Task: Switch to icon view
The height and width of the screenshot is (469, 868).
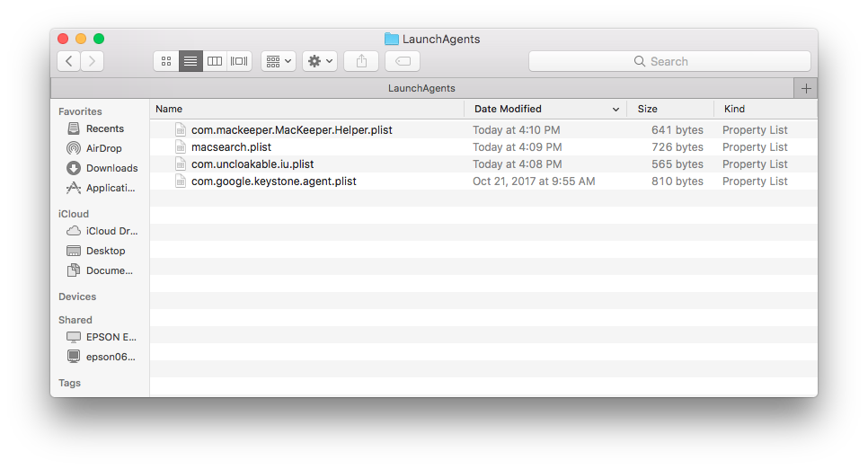Action: point(166,61)
